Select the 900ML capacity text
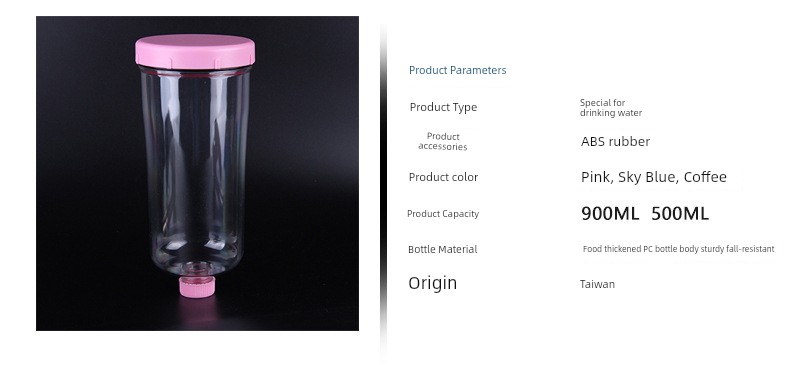790x378 pixels. [610, 214]
